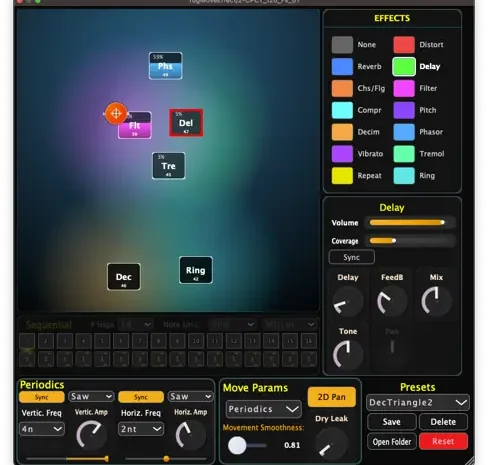Choose the blue Reverb effect swatch

(x=342, y=66)
